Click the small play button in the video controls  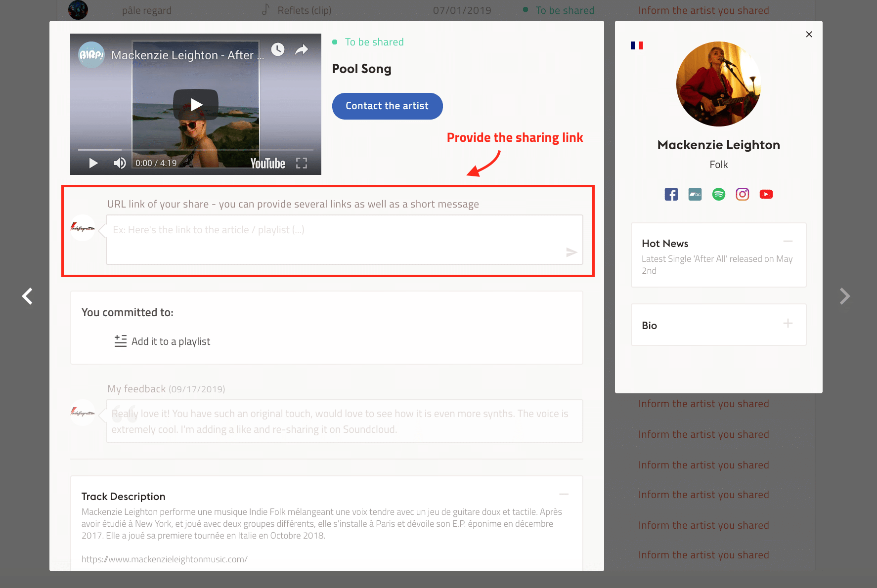93,163
